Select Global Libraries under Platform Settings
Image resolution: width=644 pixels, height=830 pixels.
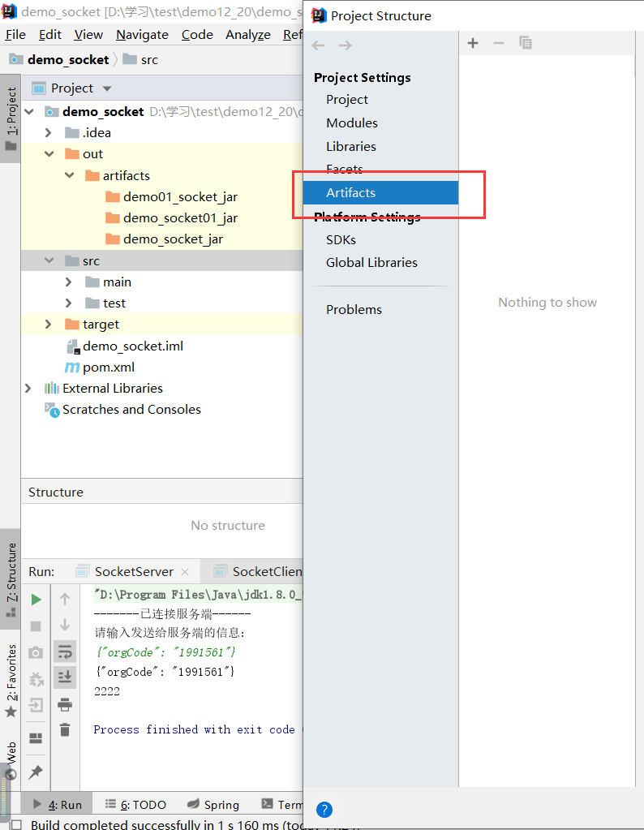click(x=371, y=263)
